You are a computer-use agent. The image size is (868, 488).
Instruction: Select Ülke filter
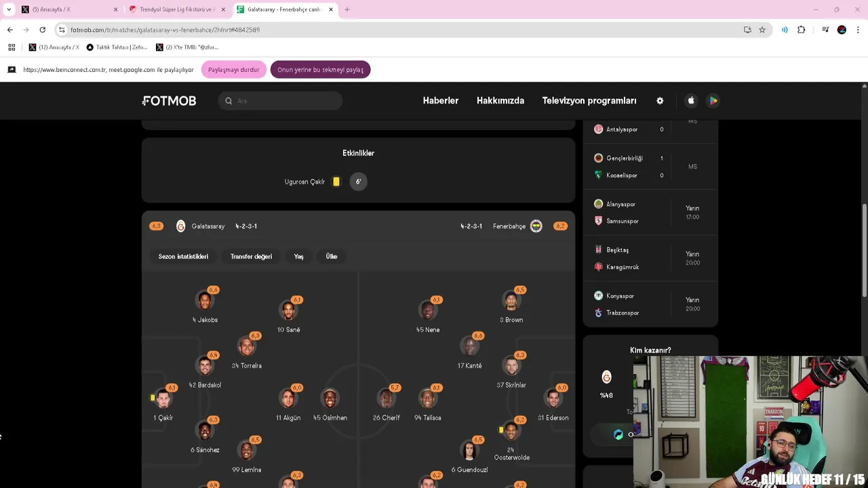pos(332,256)
